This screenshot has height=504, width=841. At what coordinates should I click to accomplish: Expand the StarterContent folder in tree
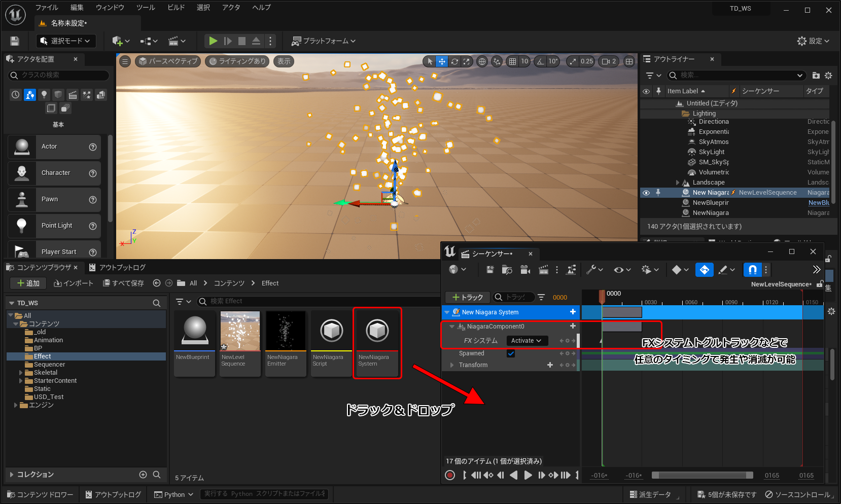(x=21, y=381)
